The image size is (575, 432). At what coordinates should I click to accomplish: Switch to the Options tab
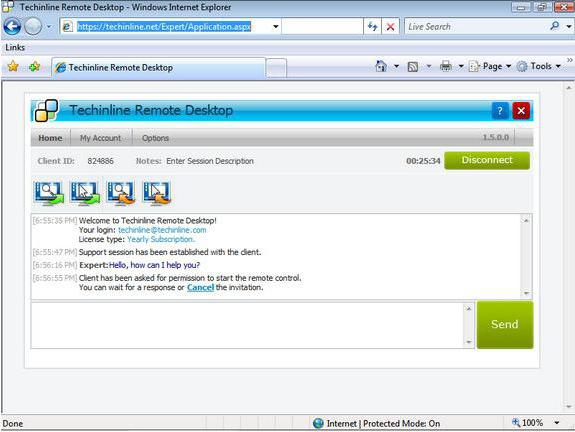pos(155,138)
